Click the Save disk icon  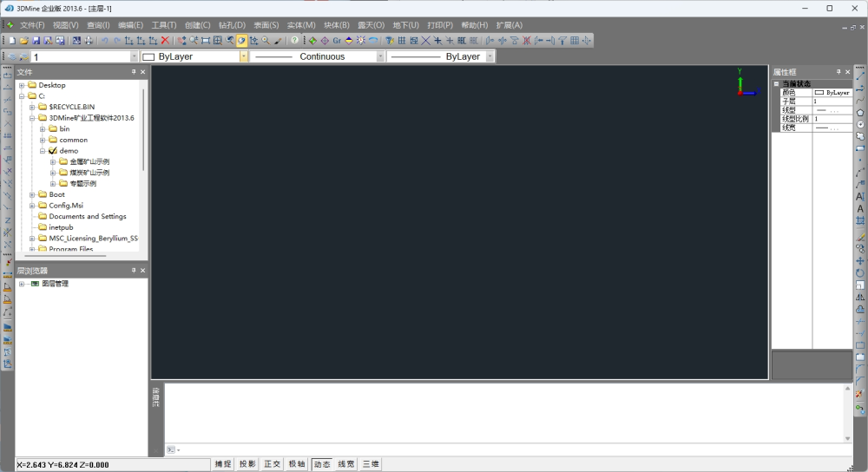[x=36, y=41]
